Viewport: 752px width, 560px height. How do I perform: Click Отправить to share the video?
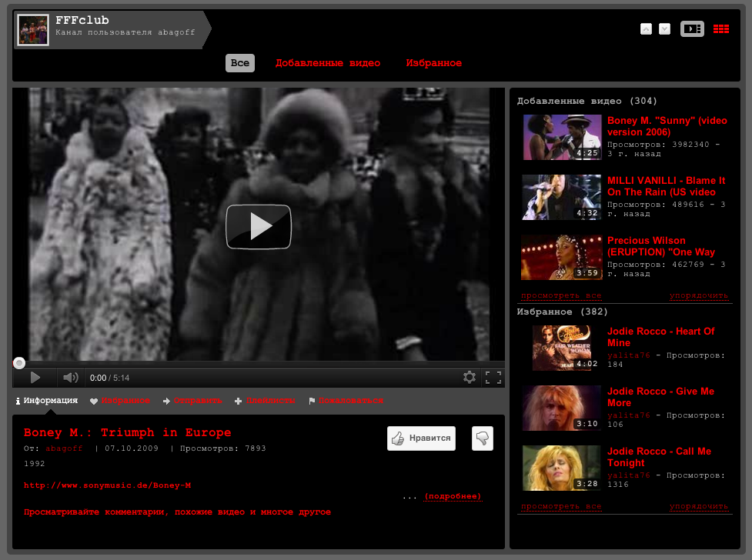click(x=192, y=401)
